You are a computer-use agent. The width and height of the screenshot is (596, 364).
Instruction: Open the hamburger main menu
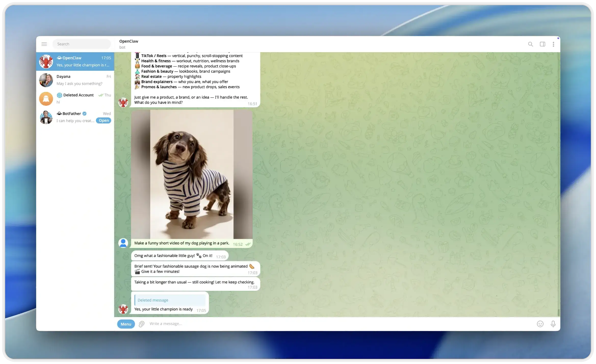click(44, 44)
